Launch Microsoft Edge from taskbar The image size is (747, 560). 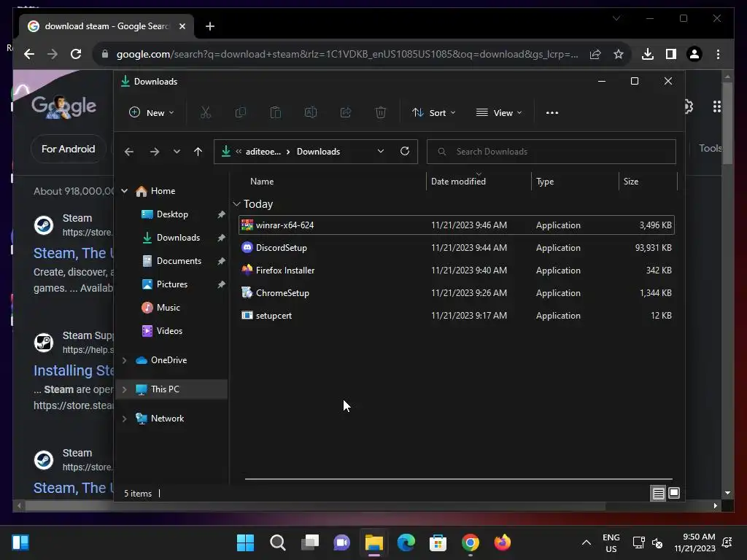coord(406,542)
